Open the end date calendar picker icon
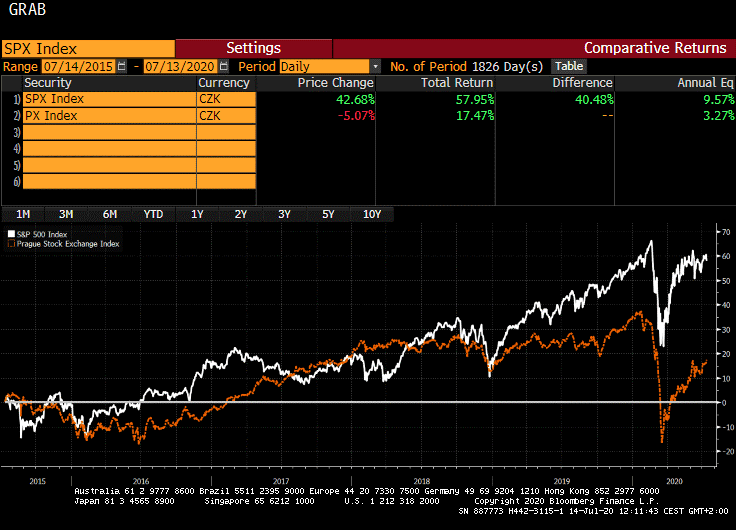Screen dimensions: 736x530 point(224,66)
